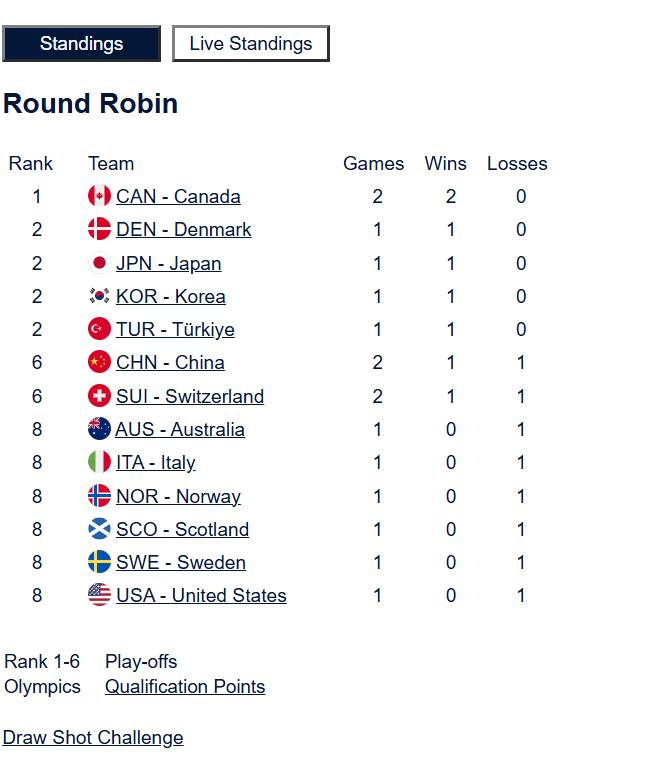Select the SUI - Switzerland team link
This screenshot has width=664, height=763.
pyautogui.click(x=190, y=397)
